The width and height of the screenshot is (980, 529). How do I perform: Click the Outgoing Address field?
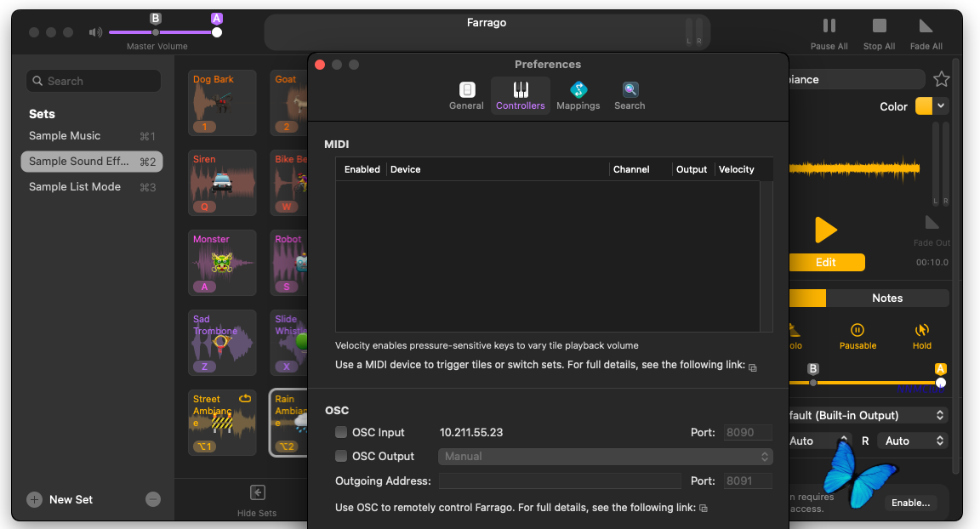560,481
